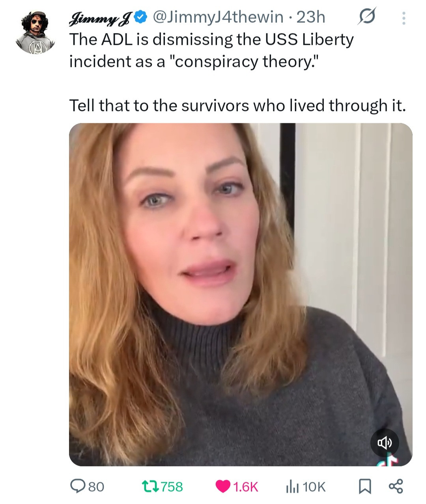View analytics via bar chart icon
Viewport: 426px width, 504px height.
tap(292, 487)
